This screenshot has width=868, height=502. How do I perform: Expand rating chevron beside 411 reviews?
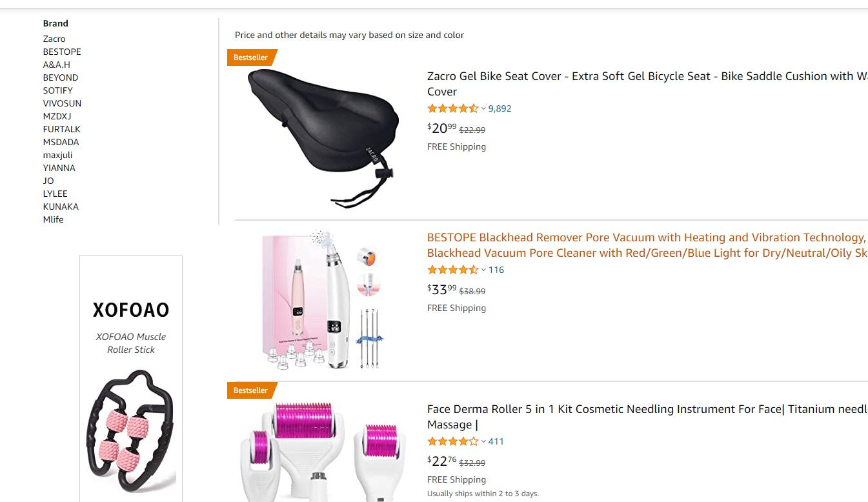[483, 441]
